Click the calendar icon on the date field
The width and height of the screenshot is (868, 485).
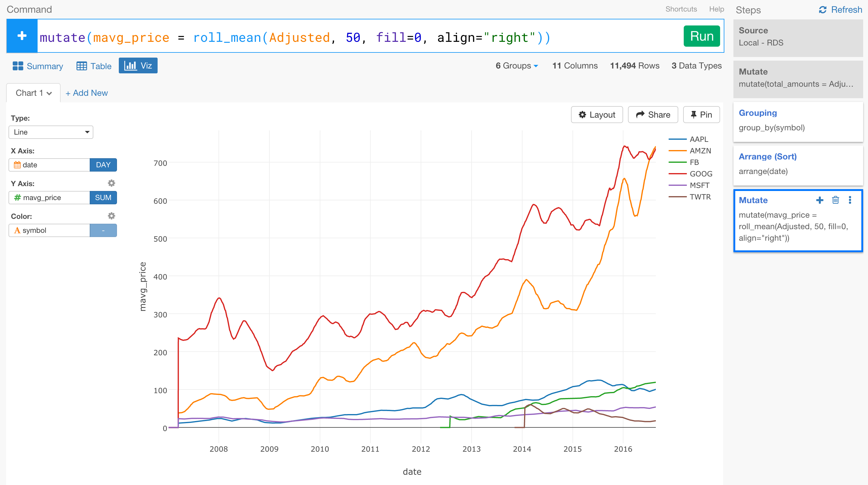17,165
